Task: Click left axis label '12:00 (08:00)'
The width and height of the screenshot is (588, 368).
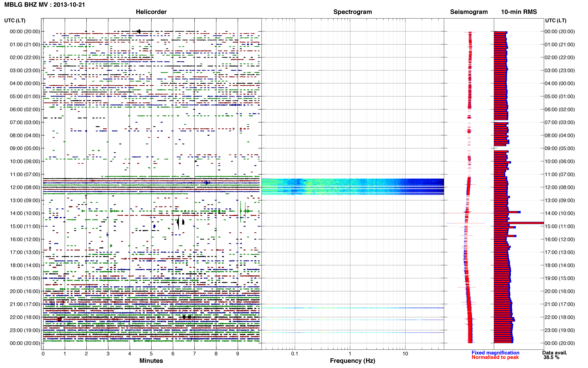Action: click(x=25, y=187)
